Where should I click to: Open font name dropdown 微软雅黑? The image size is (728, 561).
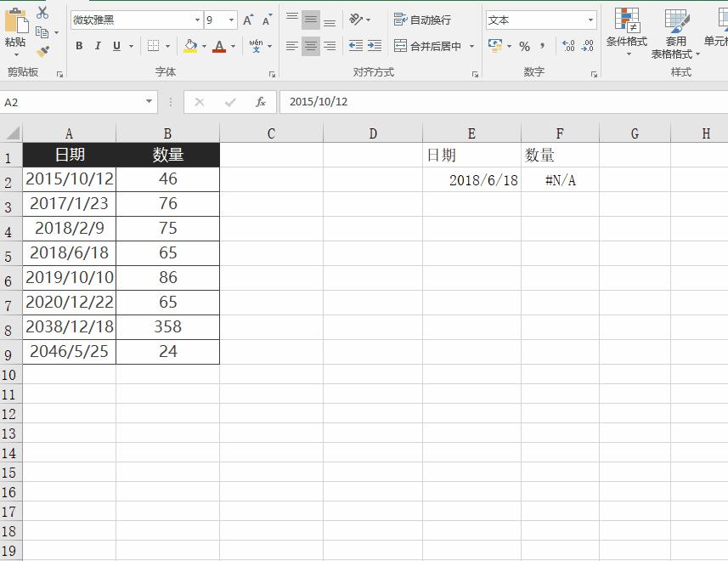point(197,20)
